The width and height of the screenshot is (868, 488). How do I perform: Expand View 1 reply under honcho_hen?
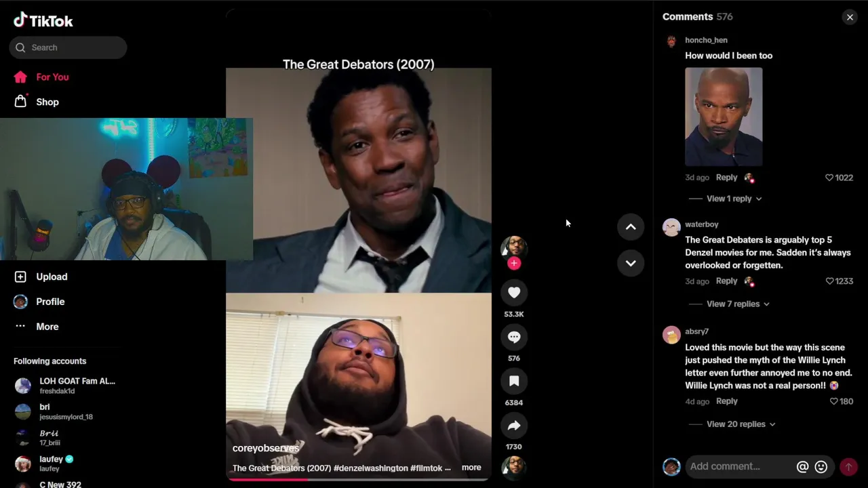[734, 199]
